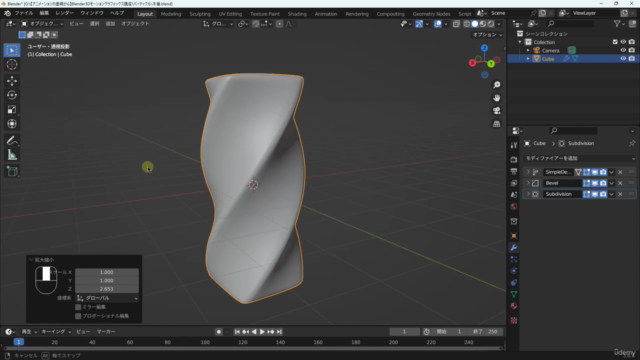Toggle the camera view icon
Image resolution: width=640 pixels, height=360 pixels.
pyautogui.click(x=496, y=111)
